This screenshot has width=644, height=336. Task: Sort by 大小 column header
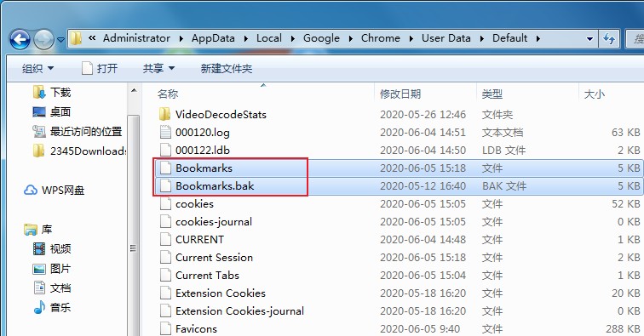click(595, 94)
